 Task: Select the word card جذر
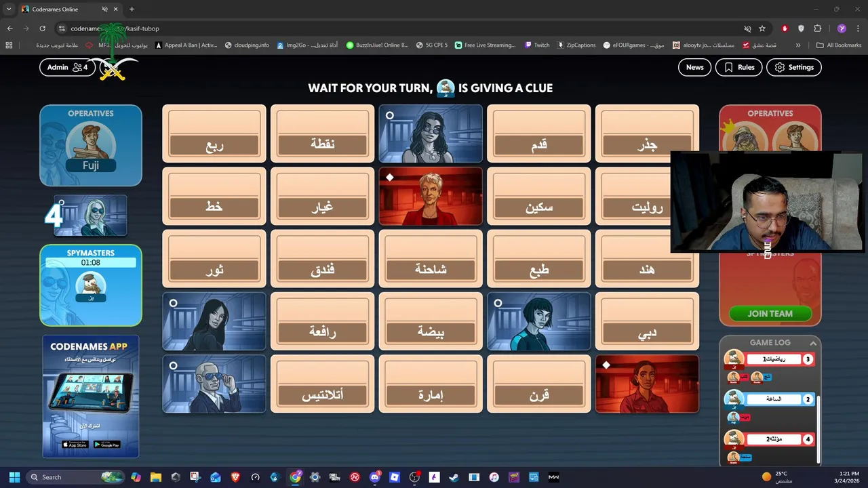point(647,134)
